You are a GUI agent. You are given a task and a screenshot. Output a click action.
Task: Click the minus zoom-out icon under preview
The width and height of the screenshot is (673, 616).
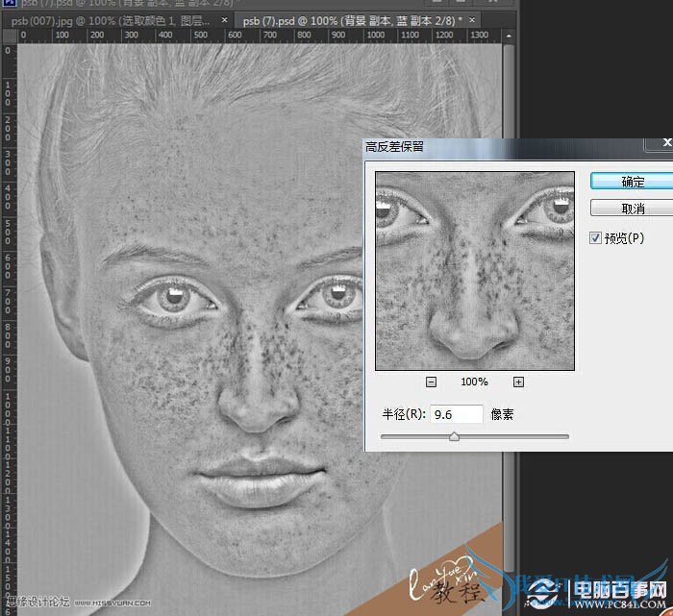(x=431, y=382)
